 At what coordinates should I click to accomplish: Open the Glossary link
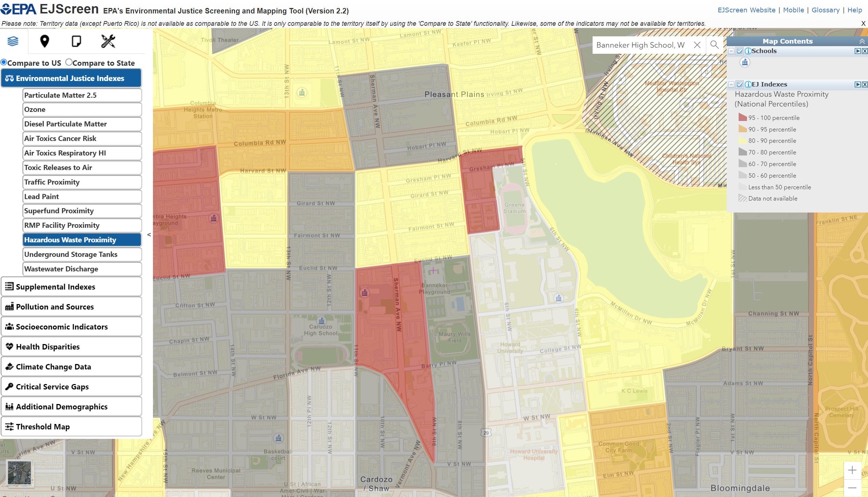coord(825,10)
